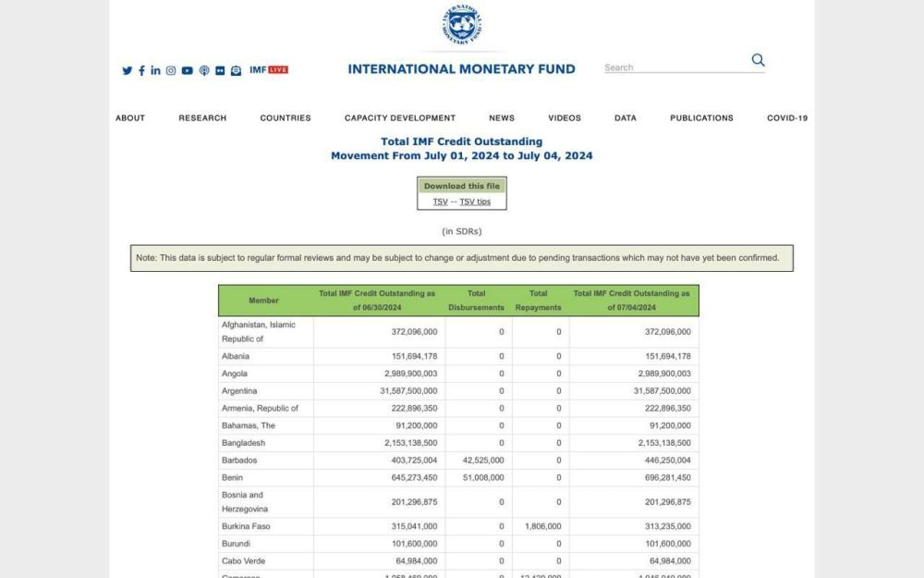The height and width of the screenshot is (578, 924).
Task: Click the search magnifier icon
Action: coord(758,60)
